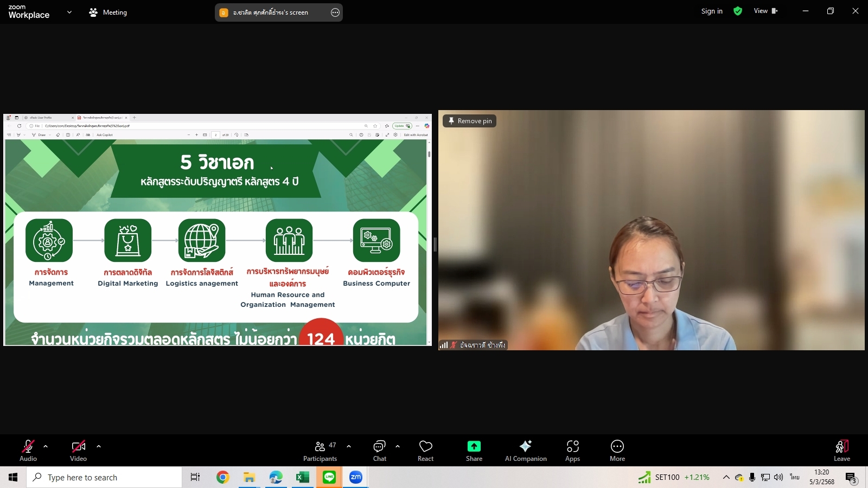The image size is (868, 488).
Task: Turn on the Video camera
Action: [78, 450]
